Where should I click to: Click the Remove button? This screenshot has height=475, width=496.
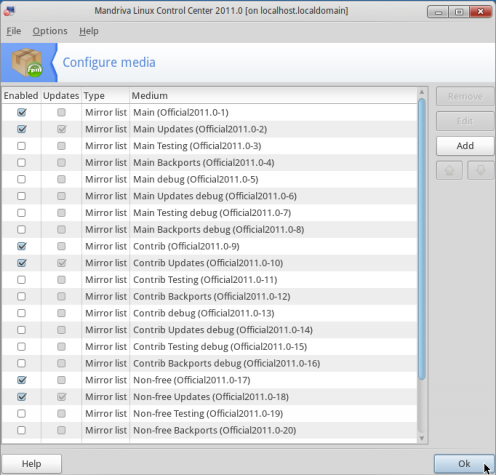(x=465, y=96)
